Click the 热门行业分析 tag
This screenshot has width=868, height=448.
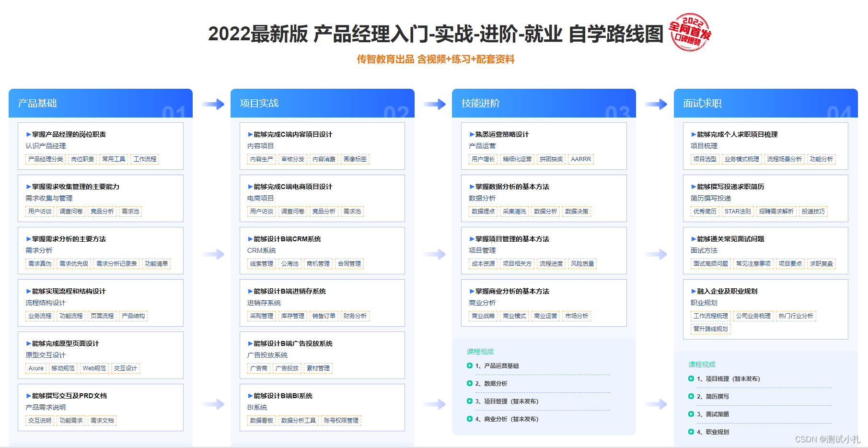tap(796, 316)
